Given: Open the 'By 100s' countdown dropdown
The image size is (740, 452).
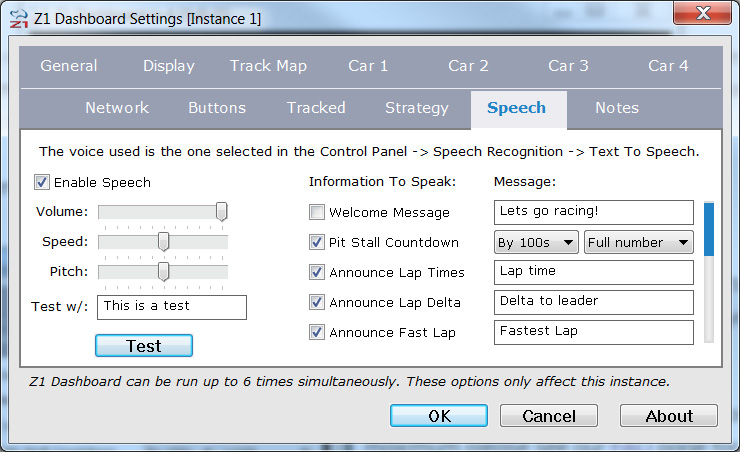Looking at the screenshot, I should (536, 242).
